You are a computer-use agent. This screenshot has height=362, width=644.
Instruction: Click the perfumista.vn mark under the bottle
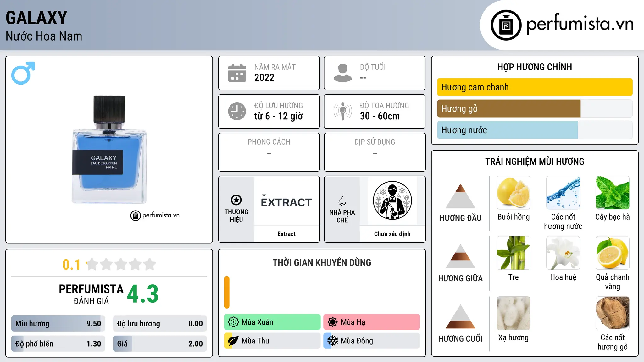coord(155,215)
